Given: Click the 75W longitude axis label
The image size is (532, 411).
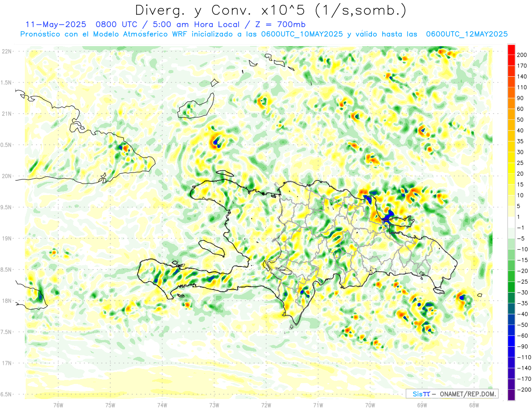Looking at the screenshot, I should click(x=110, y=405).
